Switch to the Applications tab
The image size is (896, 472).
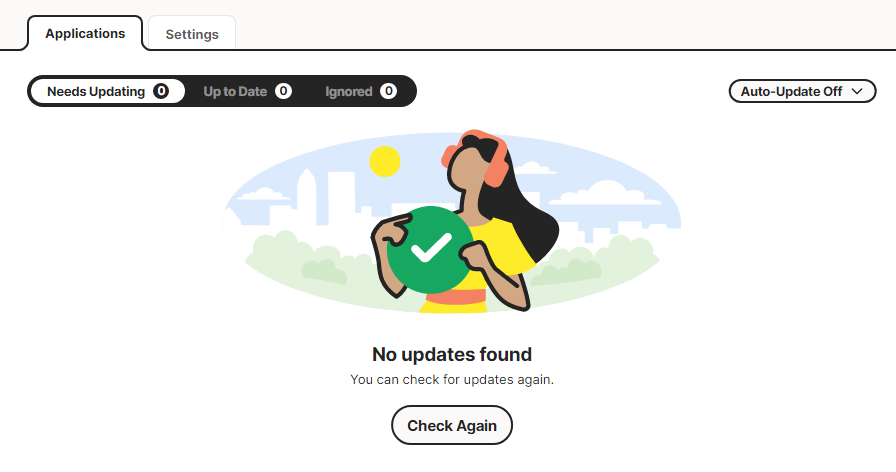click(85, 33)
